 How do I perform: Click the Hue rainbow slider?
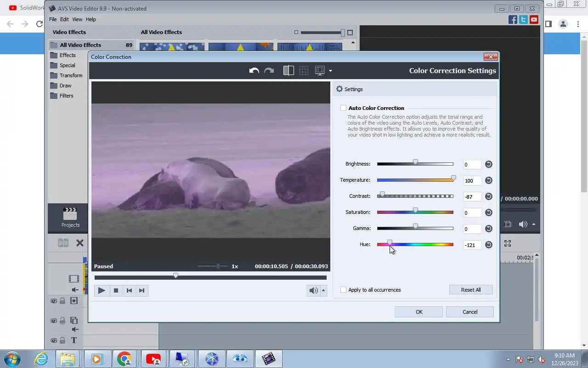click(415, 244)
